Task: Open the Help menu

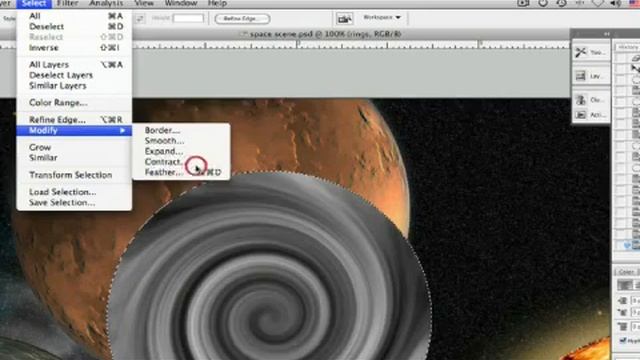Action: click(x=218, y=3)
